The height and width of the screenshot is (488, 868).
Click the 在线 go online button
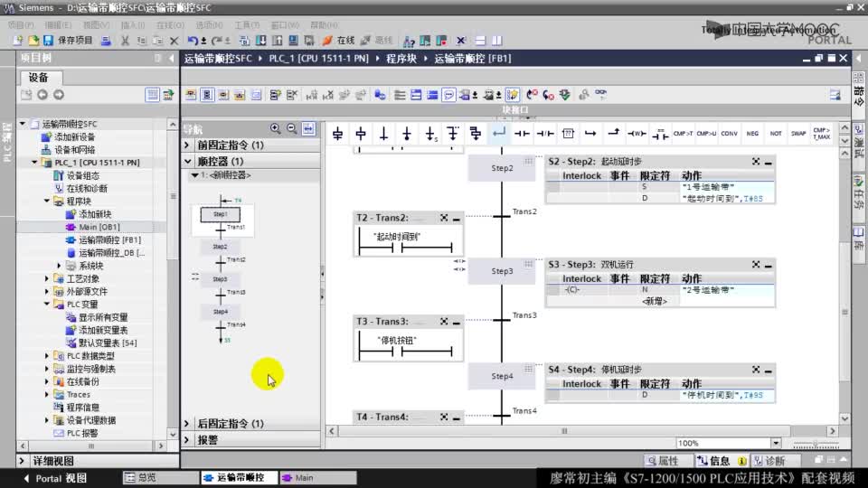coord(338,41)
